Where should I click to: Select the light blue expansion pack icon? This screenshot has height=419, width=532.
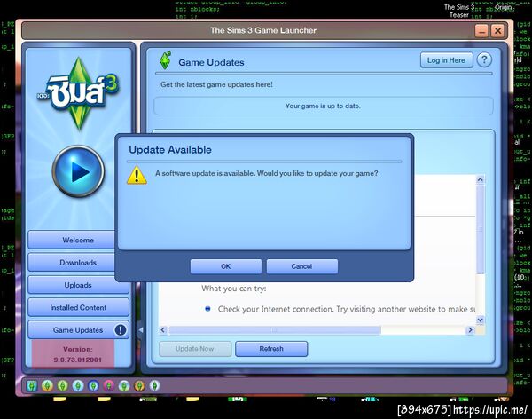point(78,385)
